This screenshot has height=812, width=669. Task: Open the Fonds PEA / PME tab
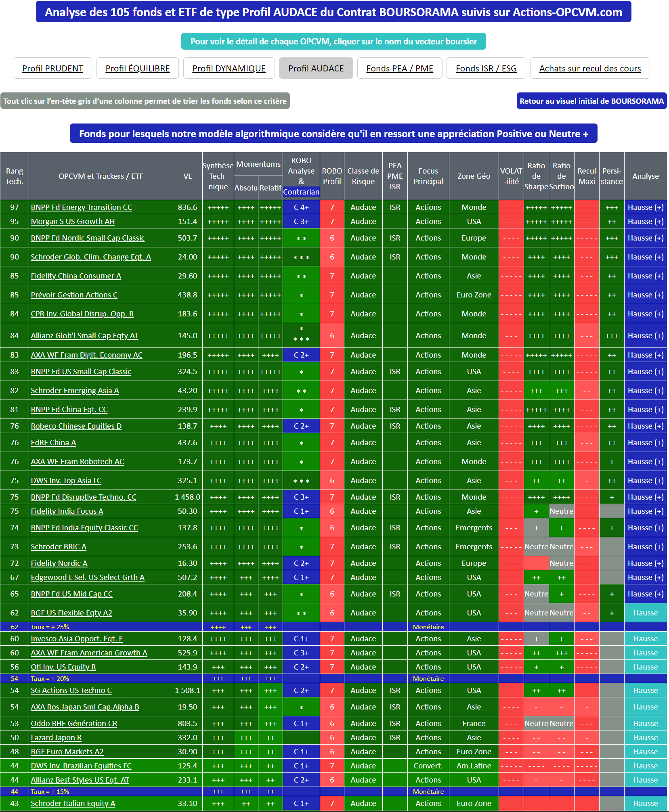point(400,68)
